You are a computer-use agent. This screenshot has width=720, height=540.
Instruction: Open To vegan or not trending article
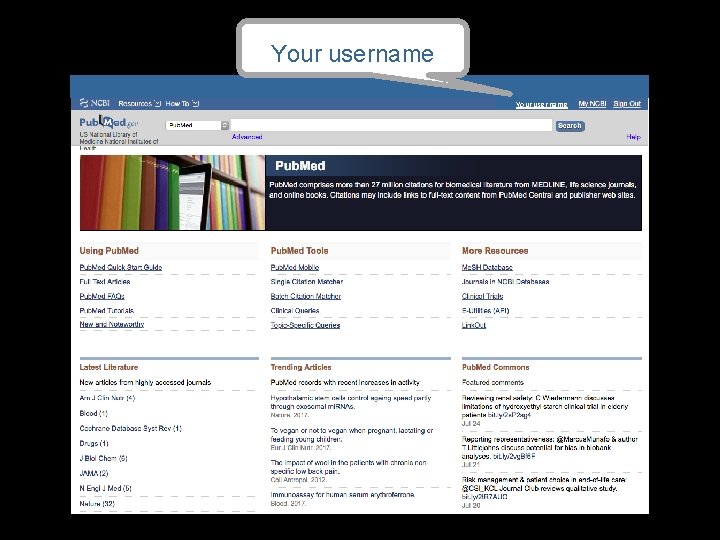click(352, 435)
